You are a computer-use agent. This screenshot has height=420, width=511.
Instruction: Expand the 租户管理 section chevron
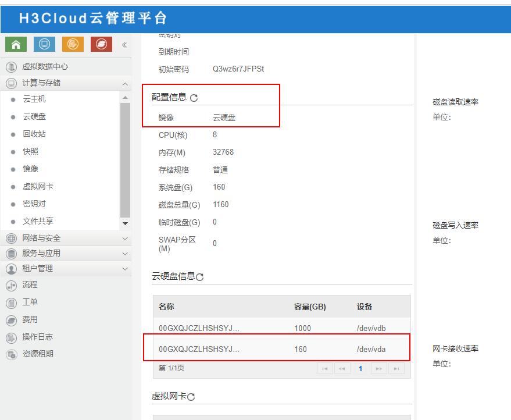(125, 269)
